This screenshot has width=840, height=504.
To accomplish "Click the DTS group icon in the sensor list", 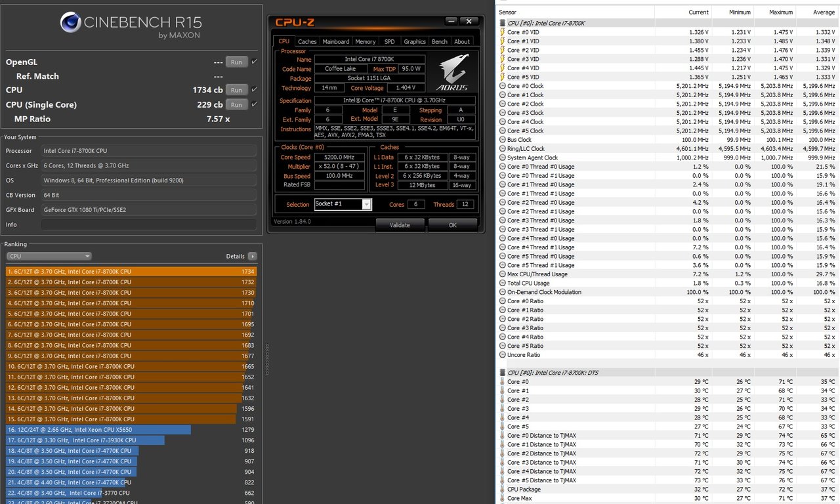I will pyautogui.click(x=503, y=373).
